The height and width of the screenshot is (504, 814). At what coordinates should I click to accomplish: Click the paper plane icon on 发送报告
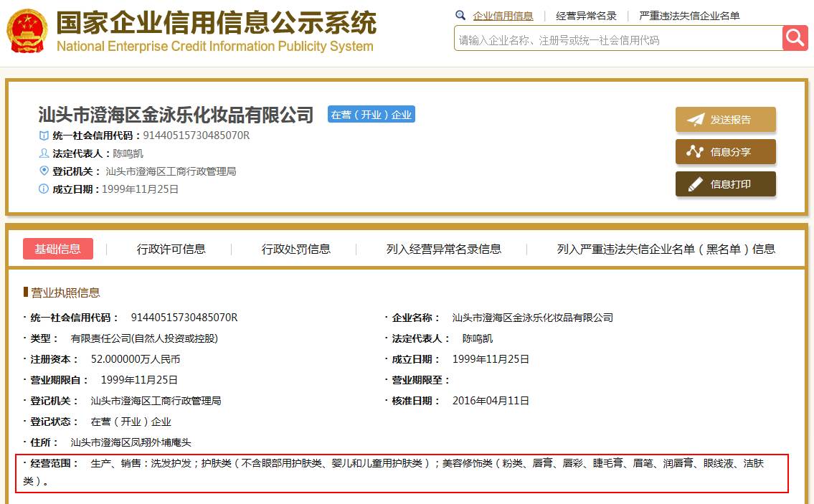point(696,120)
